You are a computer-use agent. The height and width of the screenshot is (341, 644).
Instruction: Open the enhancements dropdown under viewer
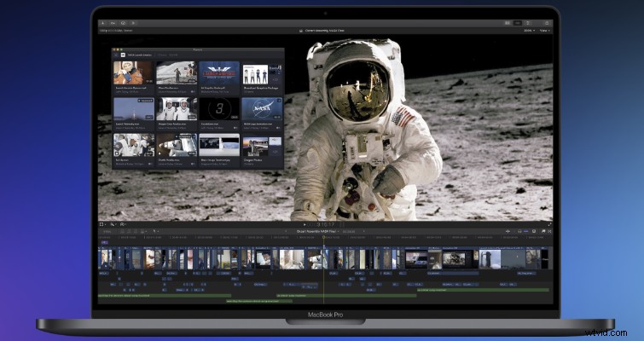123,224
